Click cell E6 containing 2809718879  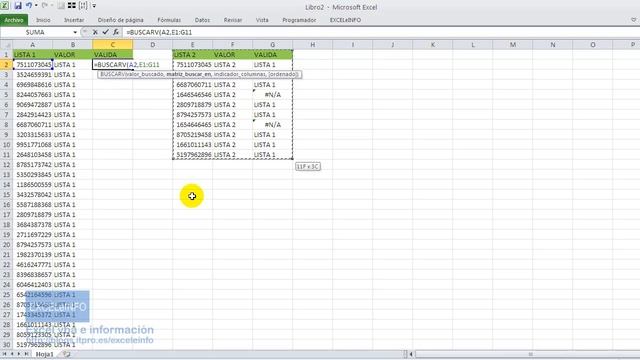[x=193, y=104]
